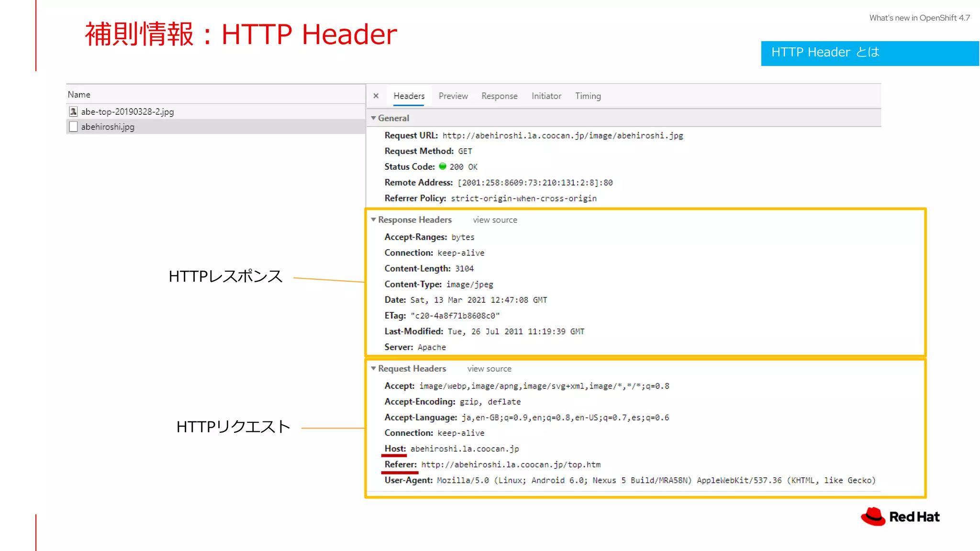Click the Content-Length 3104 row
The image size is (980, 551).
[x=429, y=269]
